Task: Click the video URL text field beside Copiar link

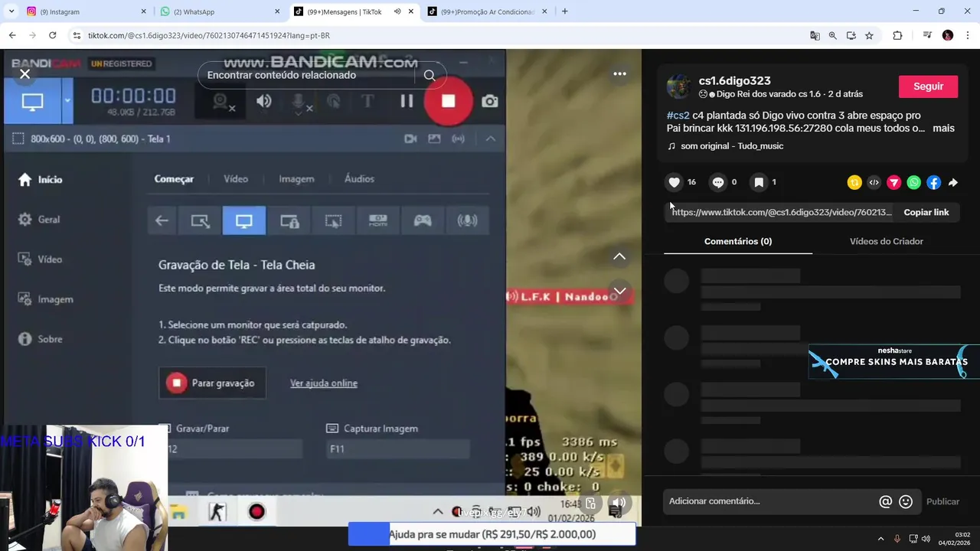Action: click(x=781, y=212)
